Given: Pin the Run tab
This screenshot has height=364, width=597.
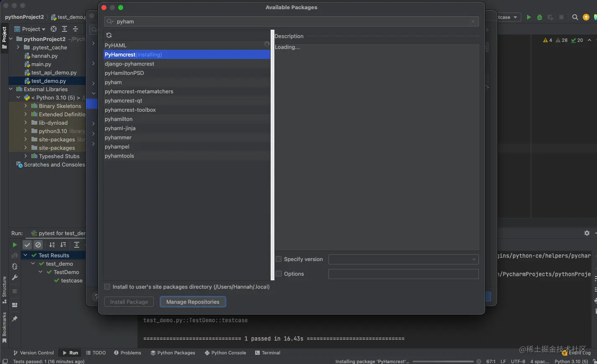Looking at the screenshot, I should 15,319.
